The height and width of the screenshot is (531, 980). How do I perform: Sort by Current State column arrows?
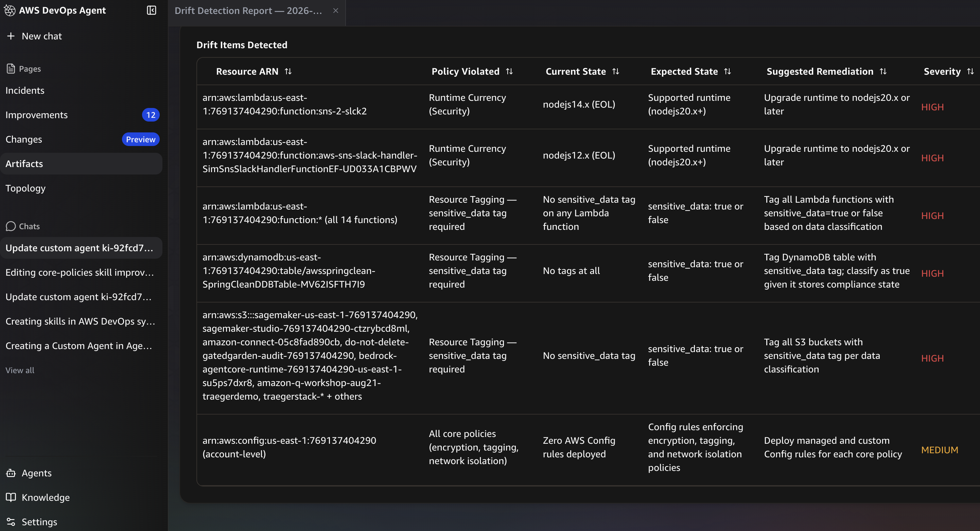[x=616, y=71]
